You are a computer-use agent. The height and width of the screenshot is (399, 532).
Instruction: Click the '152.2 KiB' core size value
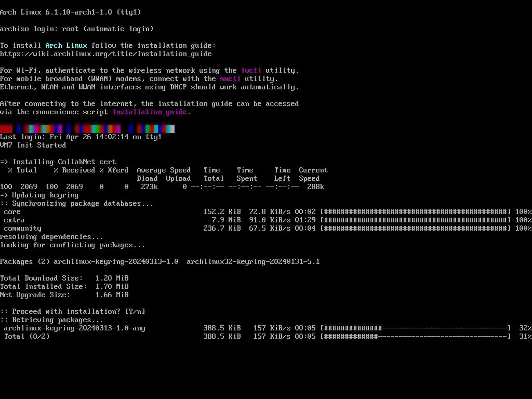click(222, 212)
